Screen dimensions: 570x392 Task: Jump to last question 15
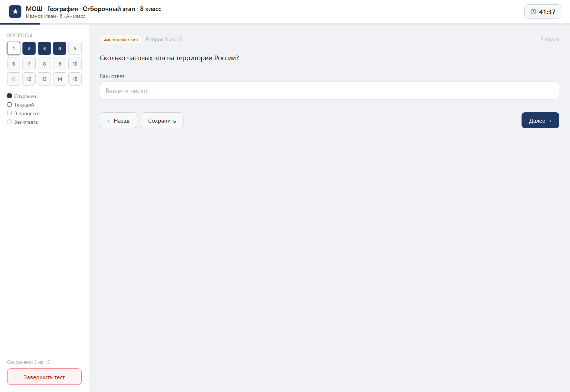click(x=75, y=79)
